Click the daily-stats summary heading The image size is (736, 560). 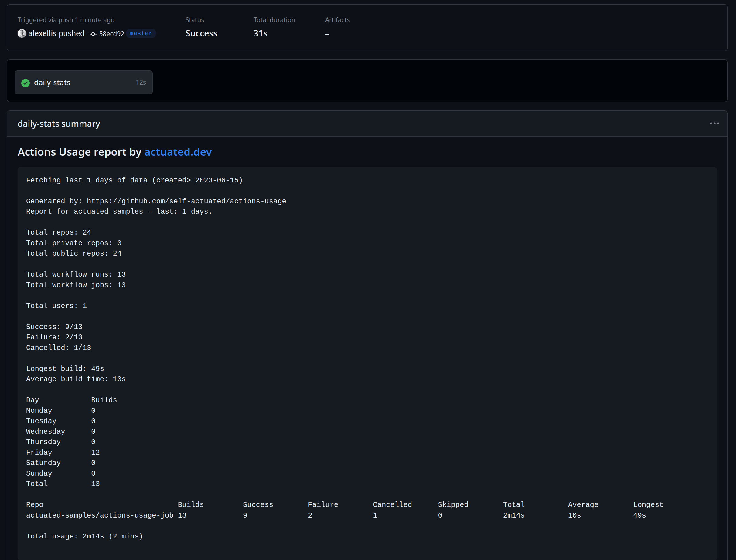pyautogui.click(x=59, y=124)
